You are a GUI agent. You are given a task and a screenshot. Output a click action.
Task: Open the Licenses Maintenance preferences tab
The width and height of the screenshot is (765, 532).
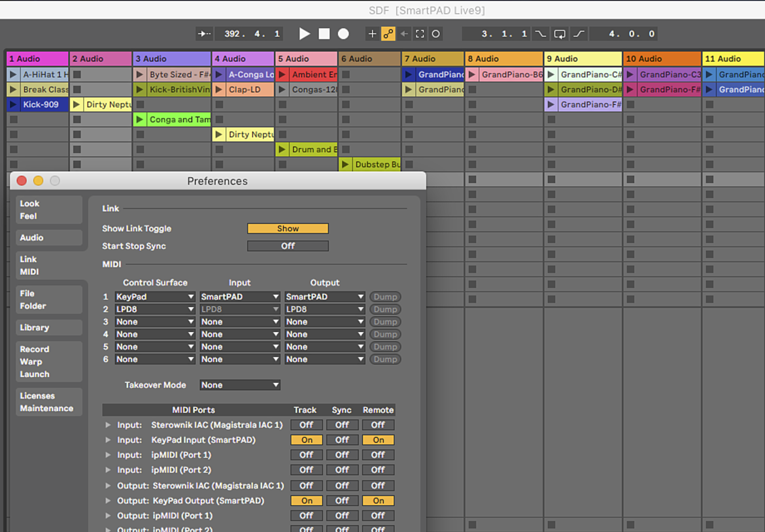49,402
